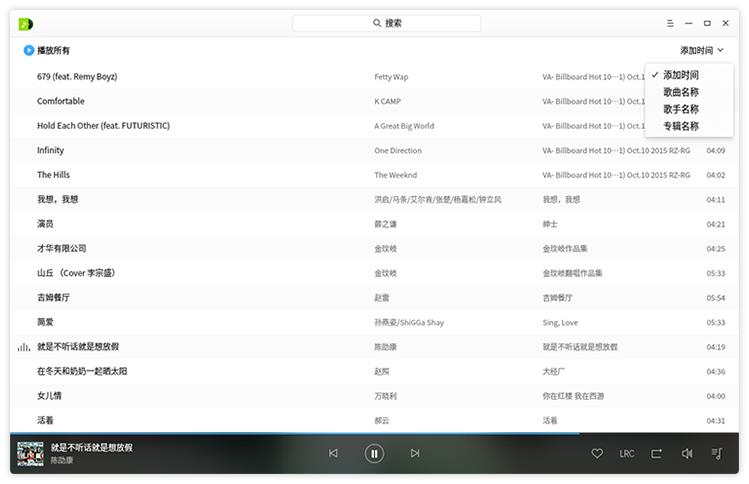The image size is (749, 484).
Task: Pause the current song
Action: (374, 453)
